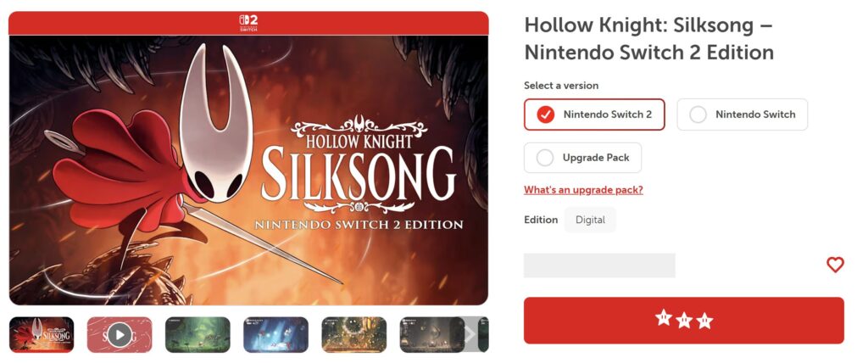Choose the Upgrade Pack option
This screenshot has width=868, height=363.
(x=582, y=158)
